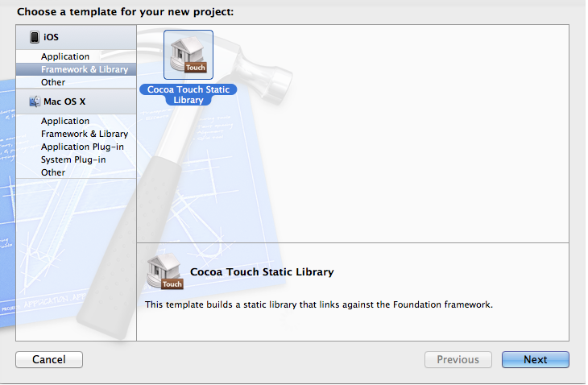Click the template description about Foundation framework
Viewport: 588px width, 385px height.
coord(319,304)
